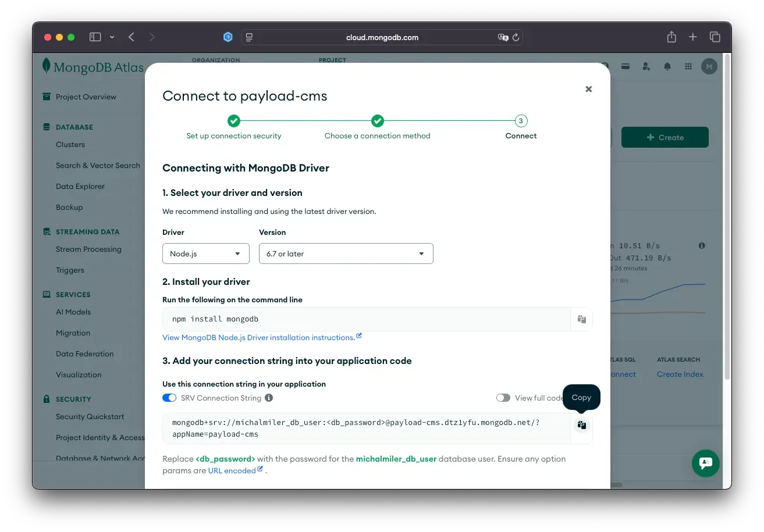Click the page vertical scrollbar

click(x=727, y=218)
